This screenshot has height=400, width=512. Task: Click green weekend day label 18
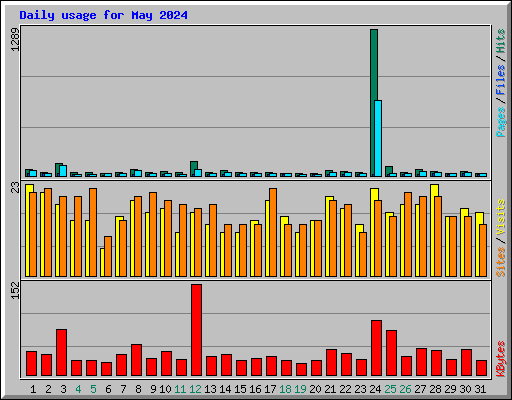285,389
